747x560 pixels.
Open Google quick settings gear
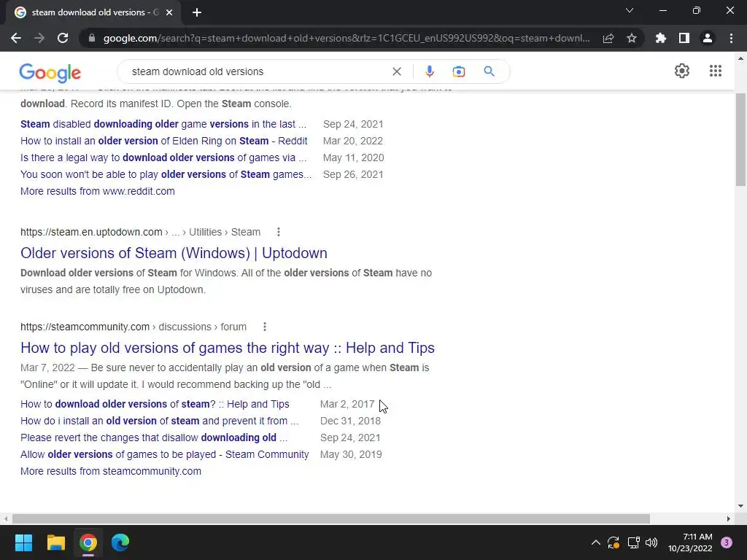pos(682,71)
